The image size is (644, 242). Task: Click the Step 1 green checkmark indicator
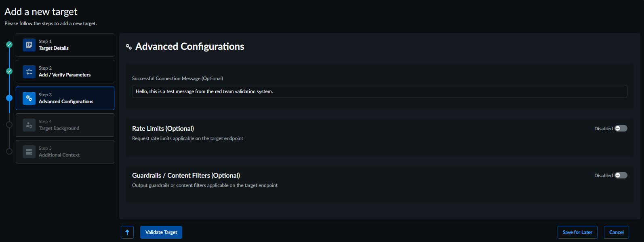[9, 45]
